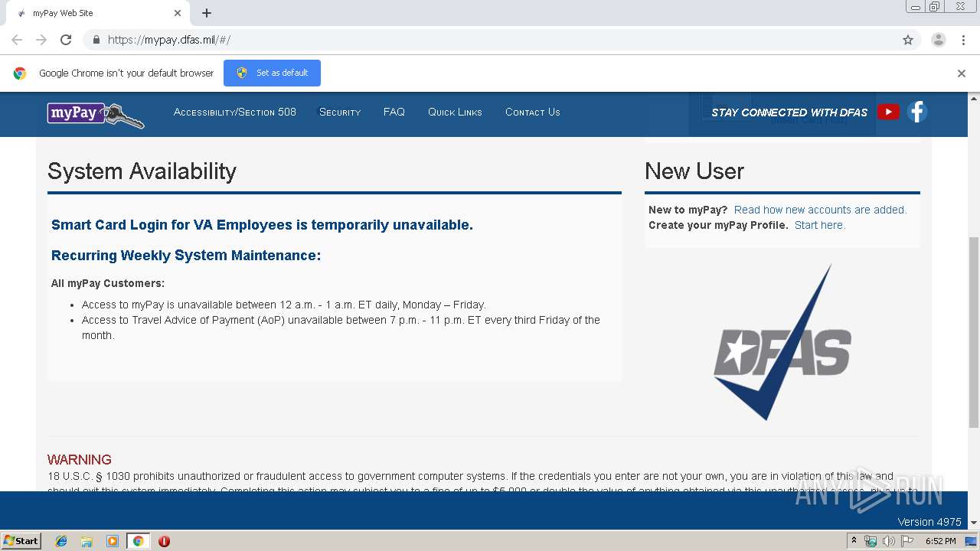Click the page vertical scrollbar thumb
The height and width of the screenshot is (551, 980).
974,332
